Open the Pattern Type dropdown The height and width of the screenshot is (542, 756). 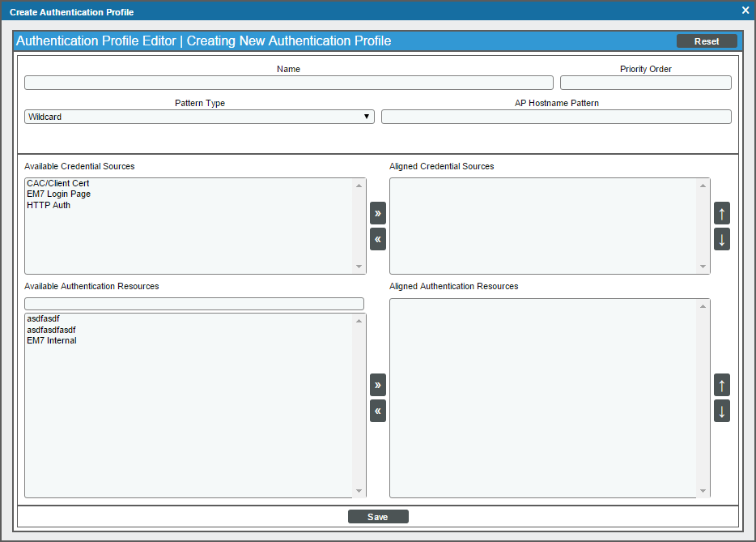pos(367,116)
